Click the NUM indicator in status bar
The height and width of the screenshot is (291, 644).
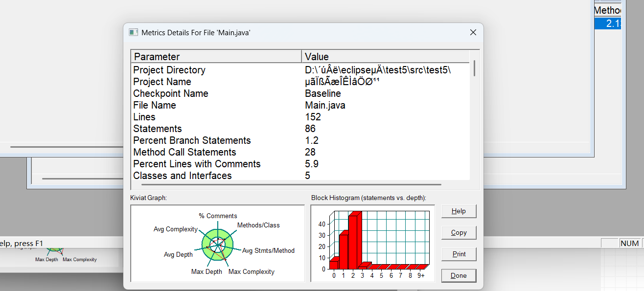(x=629, y=243)
